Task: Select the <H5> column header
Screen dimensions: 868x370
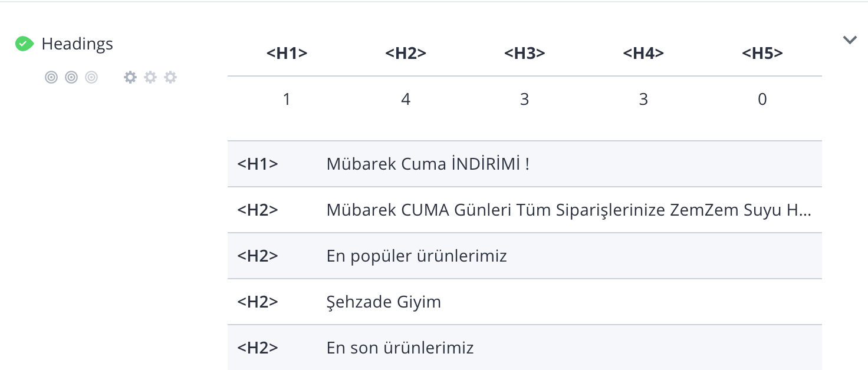Action: coord(762,53)
